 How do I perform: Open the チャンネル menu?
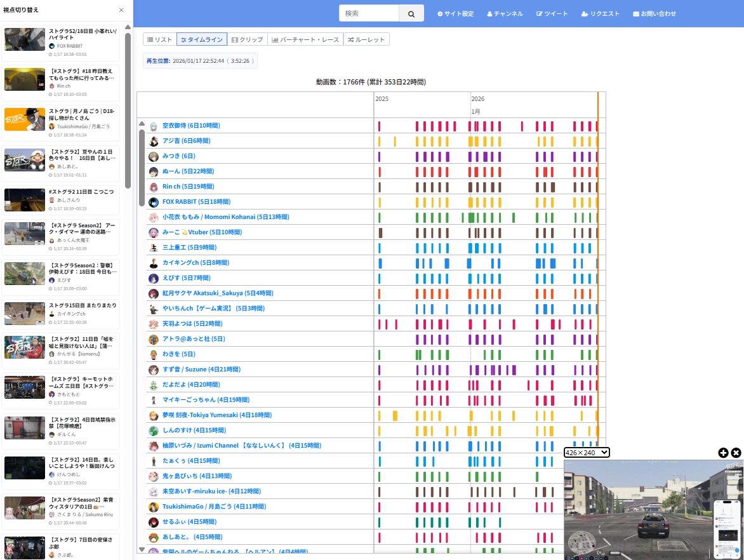[505, 14]
